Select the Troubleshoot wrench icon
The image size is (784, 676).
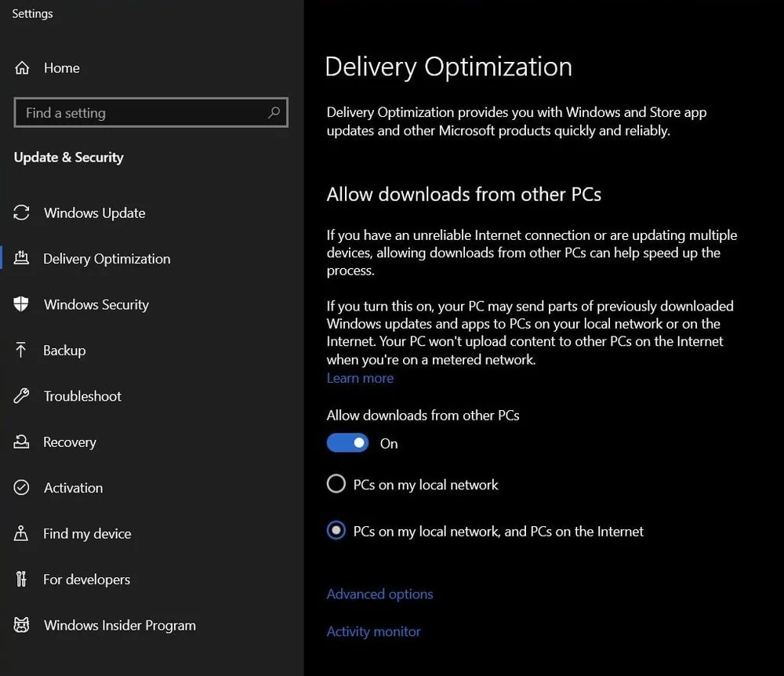(x=20, y=396)
